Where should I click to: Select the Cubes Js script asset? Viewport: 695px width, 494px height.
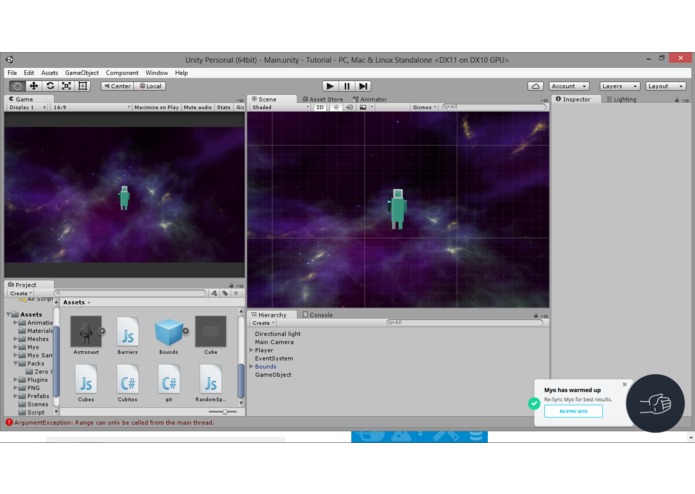[86, 380]
